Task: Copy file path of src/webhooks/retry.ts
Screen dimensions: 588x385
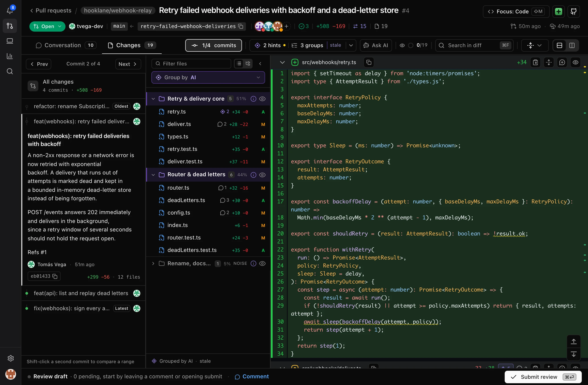Action: pos(369,63)
